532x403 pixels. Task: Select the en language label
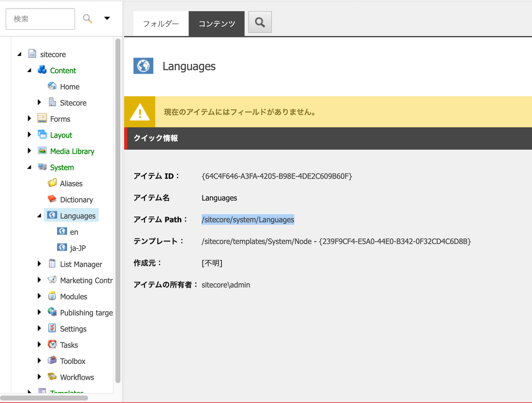tap(74, 232)
